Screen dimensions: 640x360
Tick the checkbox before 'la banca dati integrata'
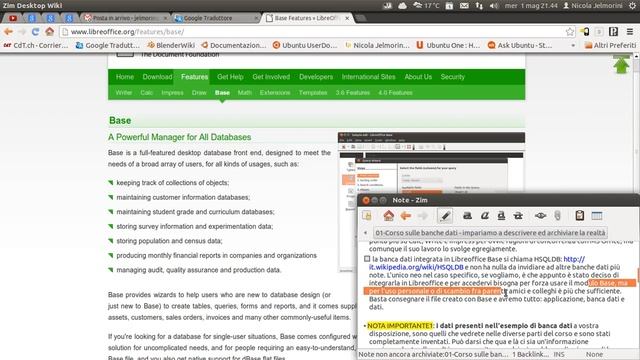pyautogui.click(x=367, y=259)
